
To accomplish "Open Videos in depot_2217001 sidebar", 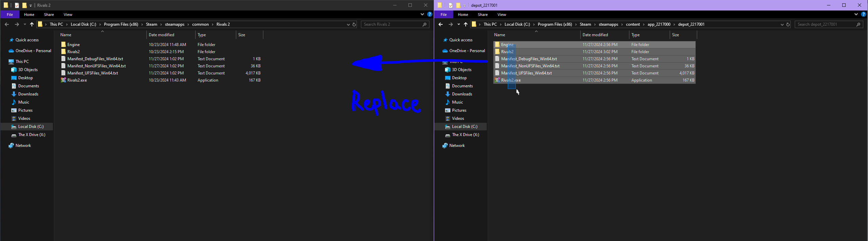I will [458, 118].
